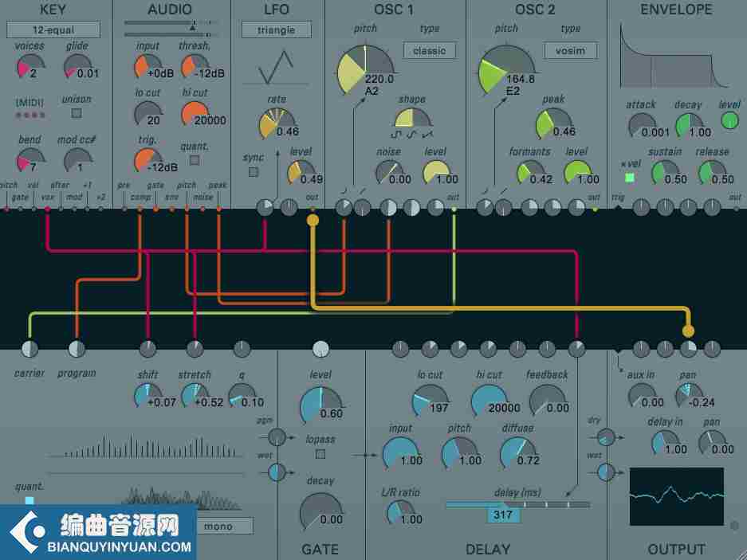This screenshot has width=747, height=560.
Task: Click the delay (ms) slider showing 317
Action: point(518,504)
